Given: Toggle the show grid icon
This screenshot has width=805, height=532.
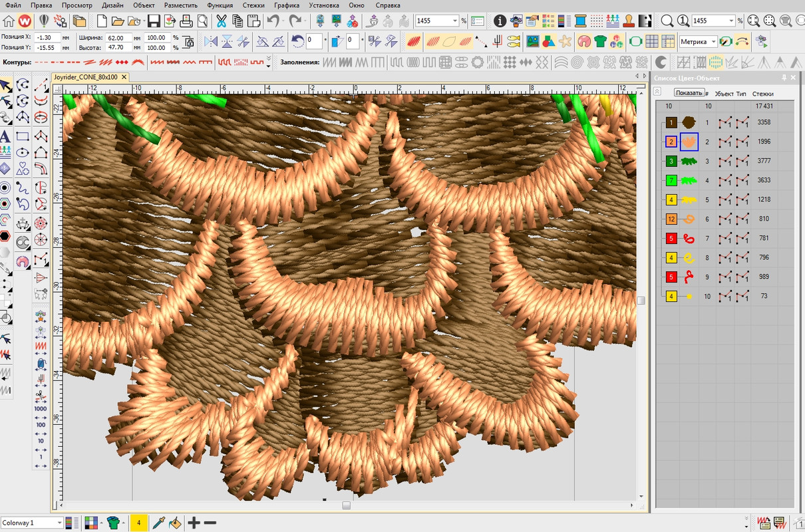Looking at the screenshot, I should 652,41.
